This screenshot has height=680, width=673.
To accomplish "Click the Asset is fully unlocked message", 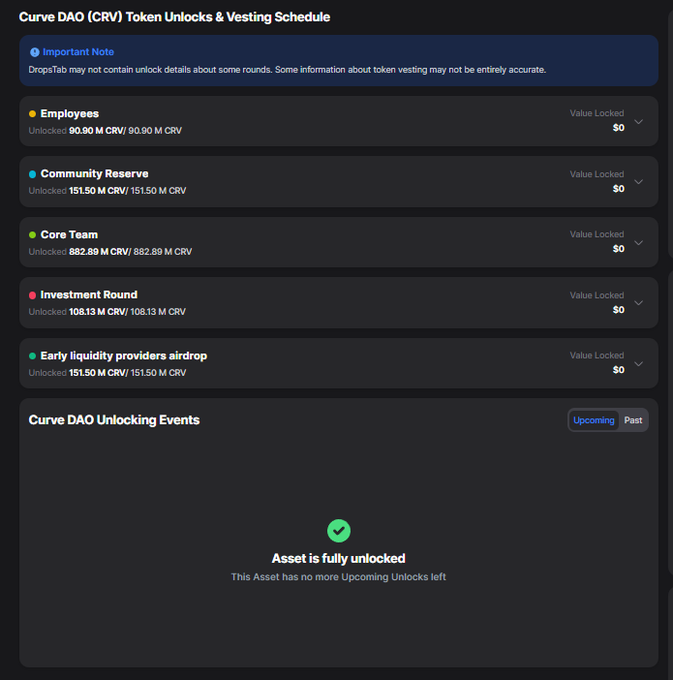I will point(339,558).
